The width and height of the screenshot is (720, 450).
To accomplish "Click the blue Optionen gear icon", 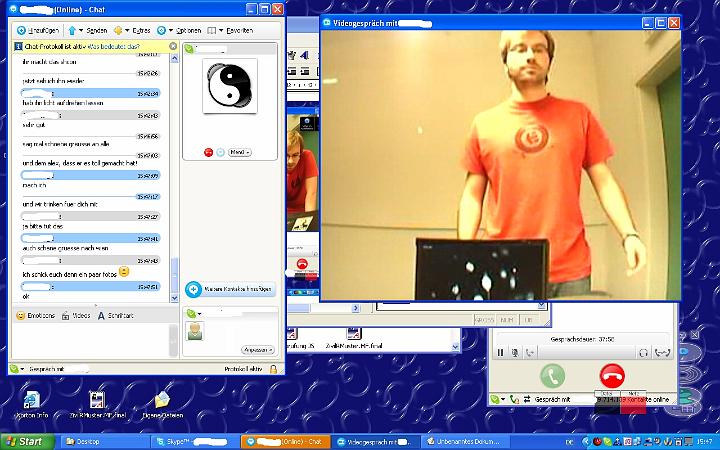I will pyautogui.click(x=161, y=31).
